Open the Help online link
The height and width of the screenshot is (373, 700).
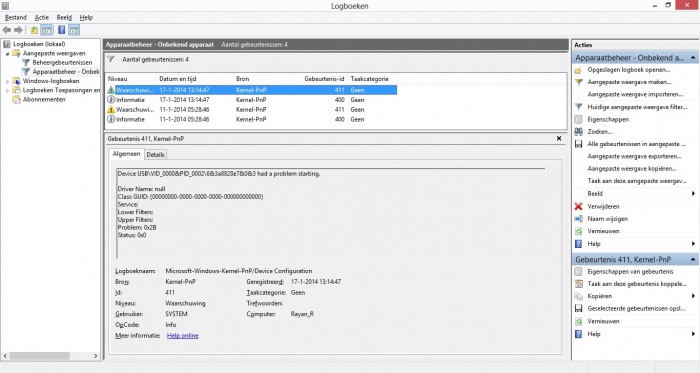(x=183, y=336)
